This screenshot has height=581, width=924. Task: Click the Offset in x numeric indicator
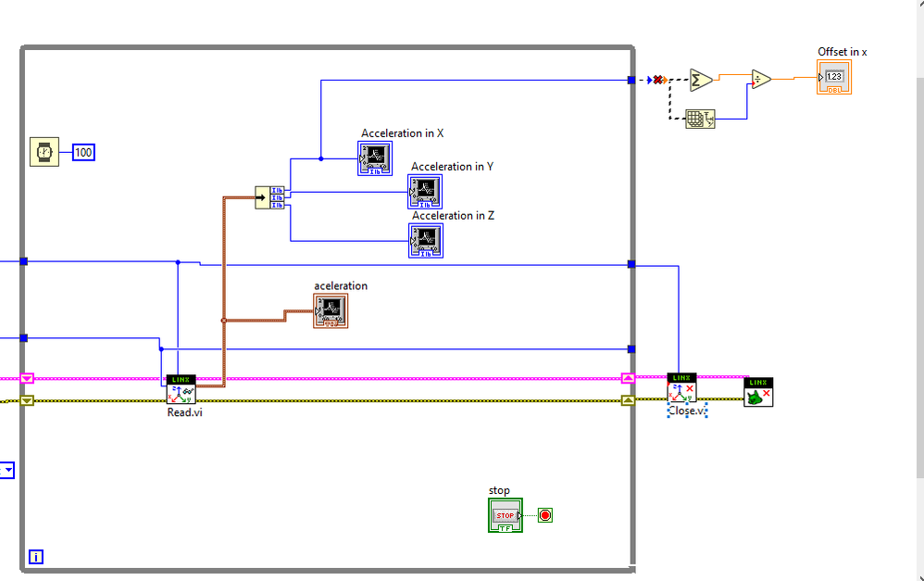click(834, 77)
